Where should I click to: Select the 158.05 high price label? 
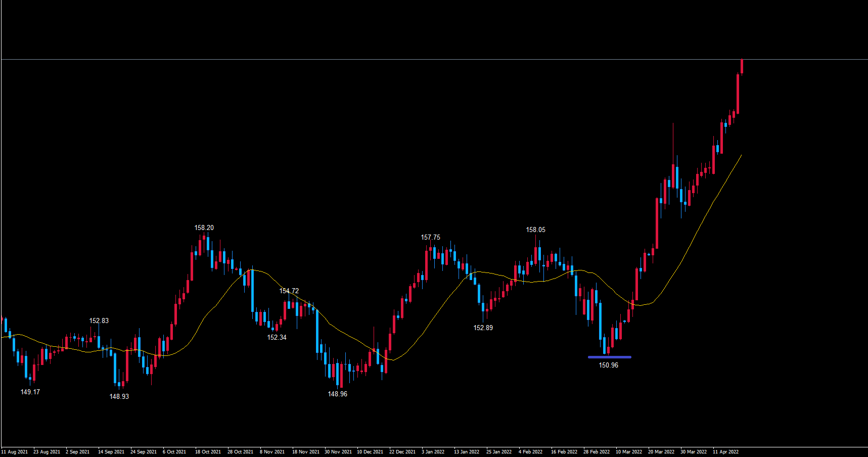coord(535,230)
